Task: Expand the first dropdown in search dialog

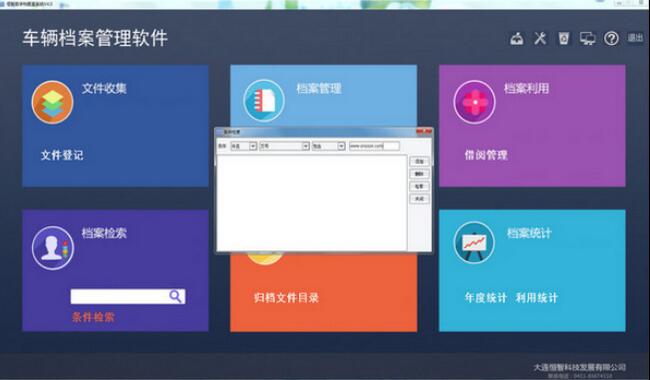Action: (x=252, y=146)
